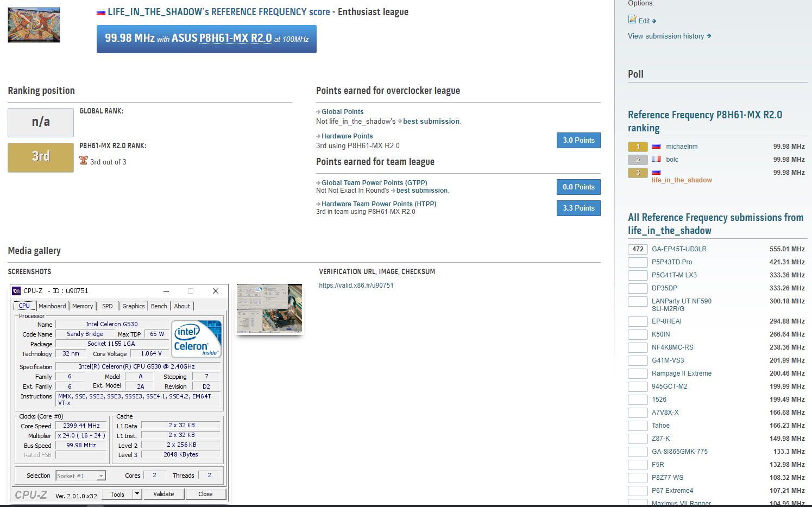The image size is (812, 507).
Task: Click the trophy icon next to '3rd out of 3'
Action: coord(84,161)
